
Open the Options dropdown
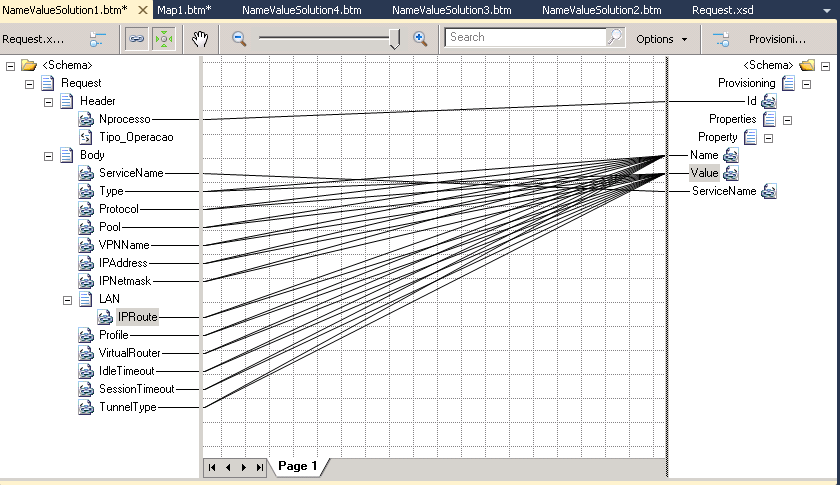click(661, 39)
